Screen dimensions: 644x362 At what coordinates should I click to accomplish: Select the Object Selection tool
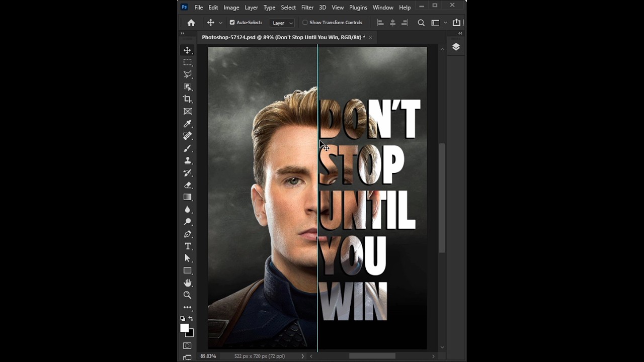187,86
